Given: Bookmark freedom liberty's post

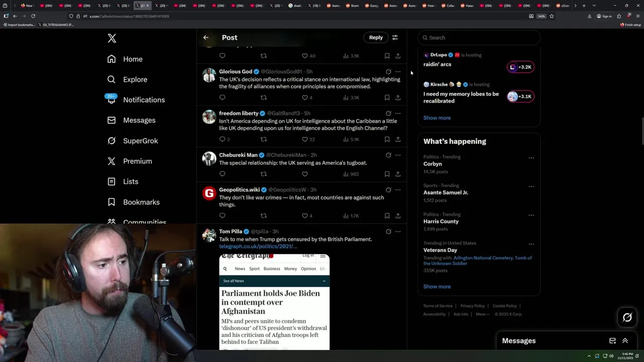Looking at the screenshot, I should (387, 139).
